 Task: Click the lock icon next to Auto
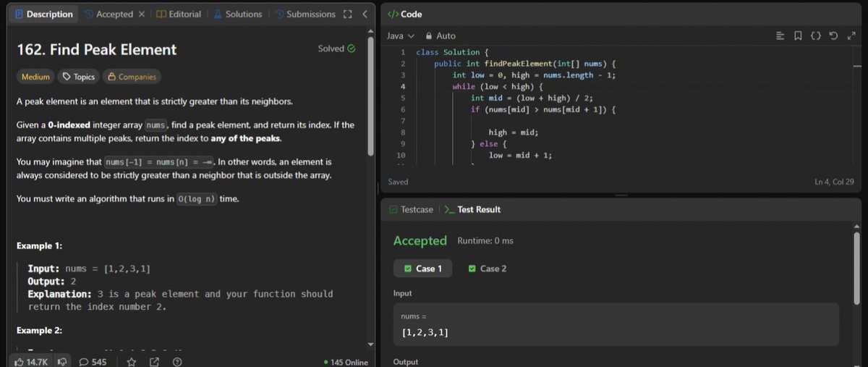pos(429,35)
